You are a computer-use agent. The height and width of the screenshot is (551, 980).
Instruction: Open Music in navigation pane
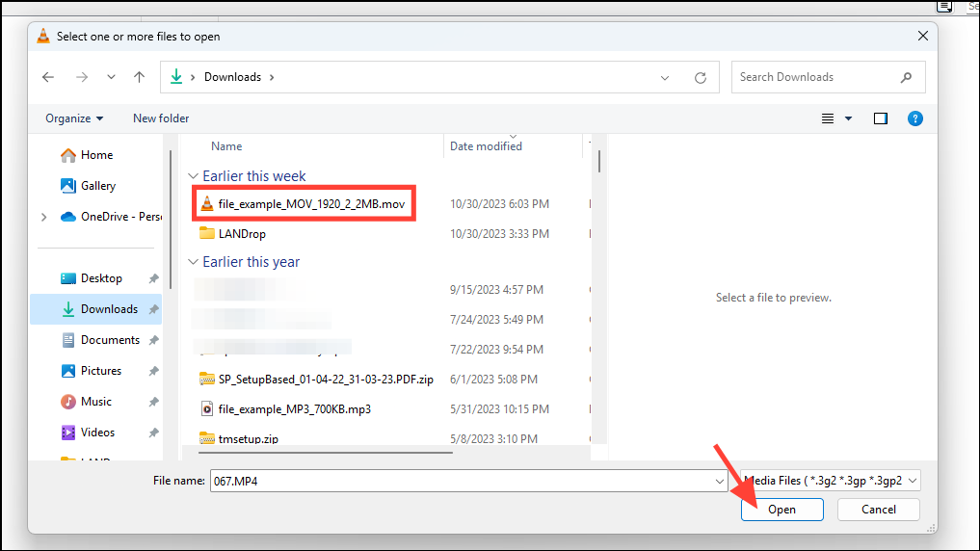[x=87, y=401]
